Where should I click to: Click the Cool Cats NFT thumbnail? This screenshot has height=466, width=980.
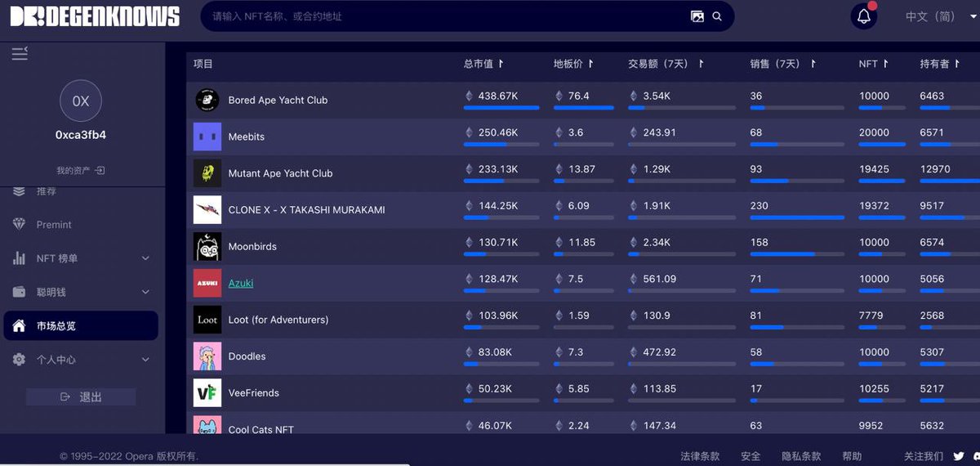(x=207, y=425)
